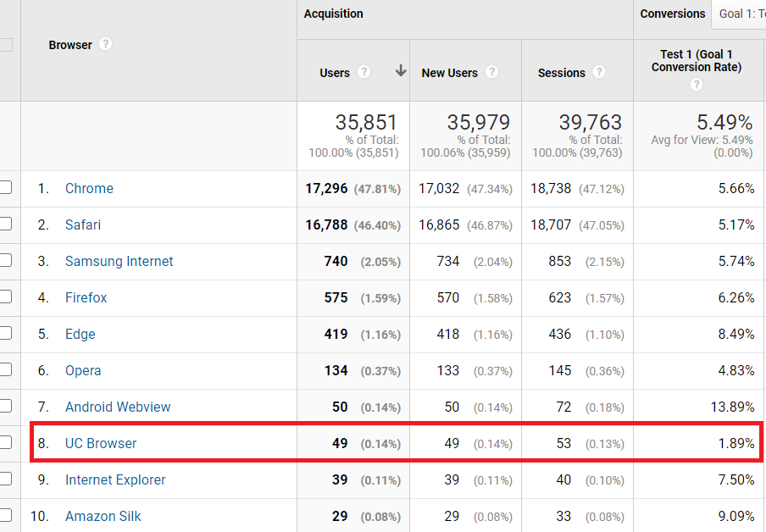Sort by Test 1 Goal 1 Conversion Rate header
Image resolution: width=766 pixels, height=532 pixels.
tap(697, 61)
